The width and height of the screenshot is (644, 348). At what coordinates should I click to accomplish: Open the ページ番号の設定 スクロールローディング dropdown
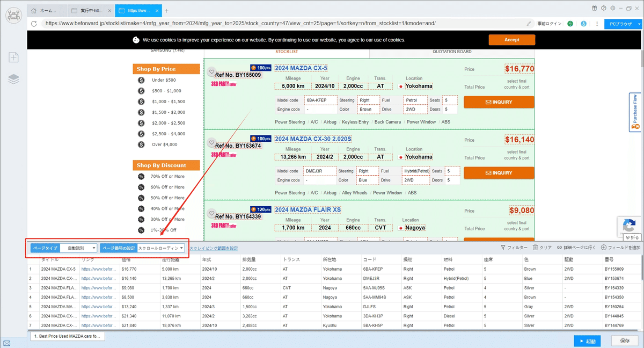point(161,248)
